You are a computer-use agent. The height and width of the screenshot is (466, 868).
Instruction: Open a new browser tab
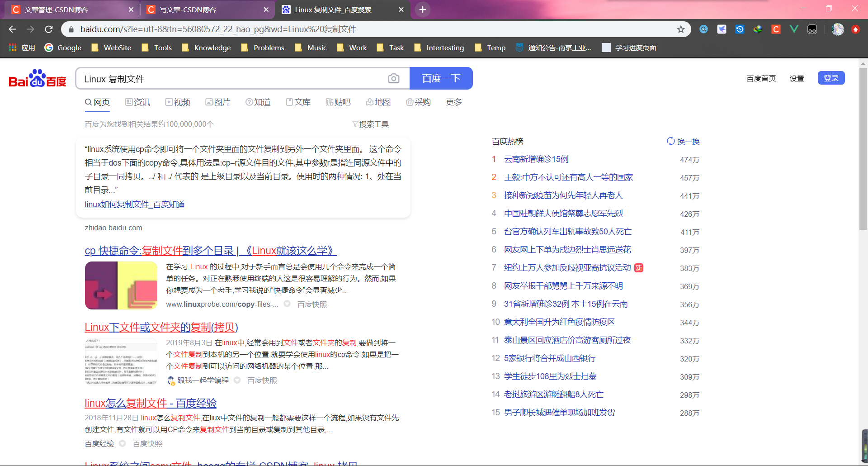pyautogui.click(x=422, y=10)
